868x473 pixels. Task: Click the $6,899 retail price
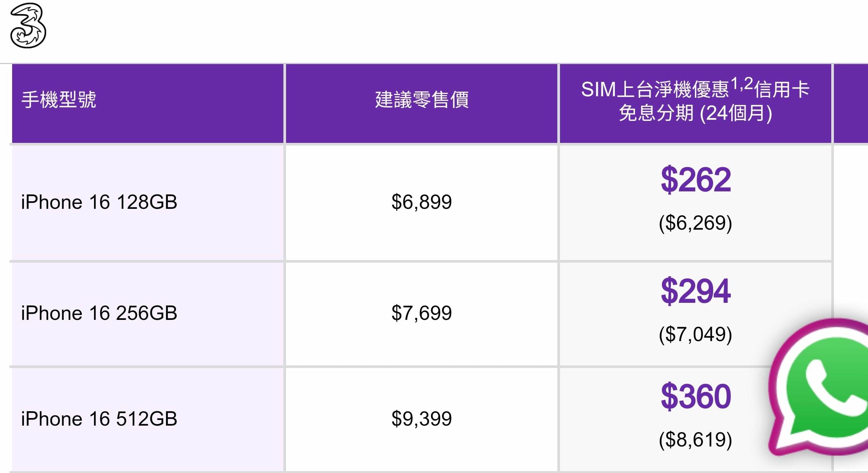point(422,202)
